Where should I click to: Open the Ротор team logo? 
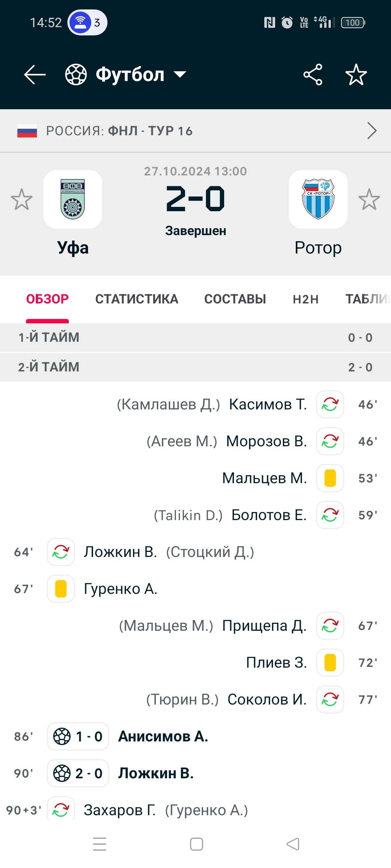pyautogui.click(x=318, y=199)
